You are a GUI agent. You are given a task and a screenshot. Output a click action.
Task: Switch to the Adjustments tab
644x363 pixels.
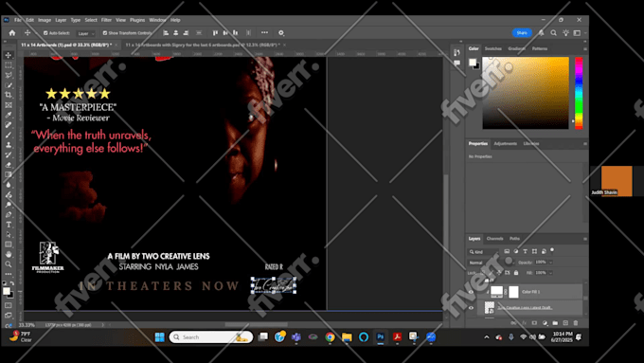505,143
